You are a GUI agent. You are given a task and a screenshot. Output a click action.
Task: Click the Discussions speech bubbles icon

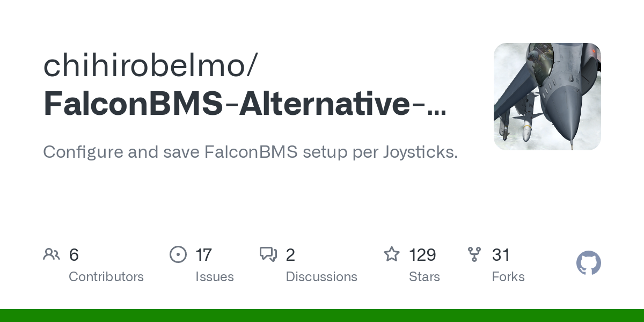coord(268,254)
